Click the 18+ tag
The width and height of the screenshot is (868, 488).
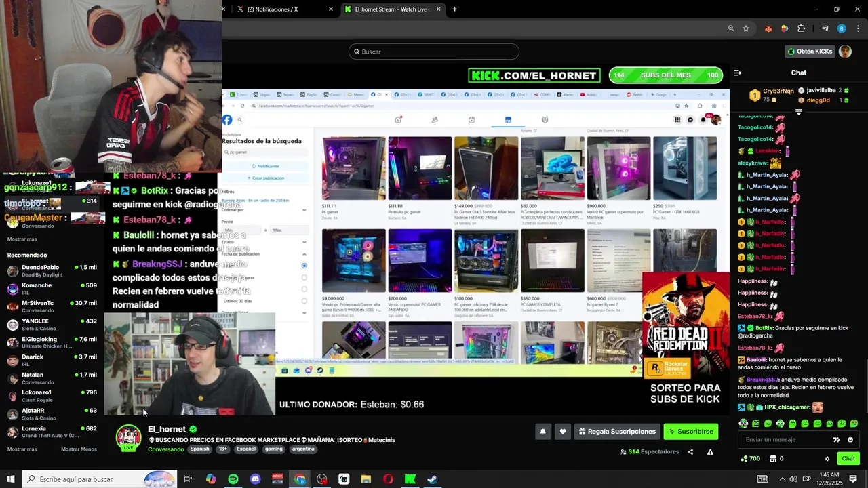(x=223, y=449)
